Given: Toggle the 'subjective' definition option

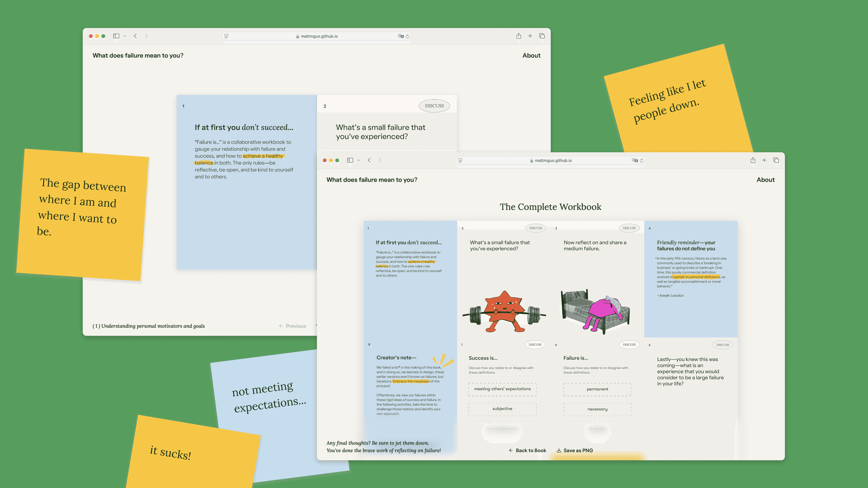Looking at the screenshot, I should pyautogui.click(x=502, y=408).
